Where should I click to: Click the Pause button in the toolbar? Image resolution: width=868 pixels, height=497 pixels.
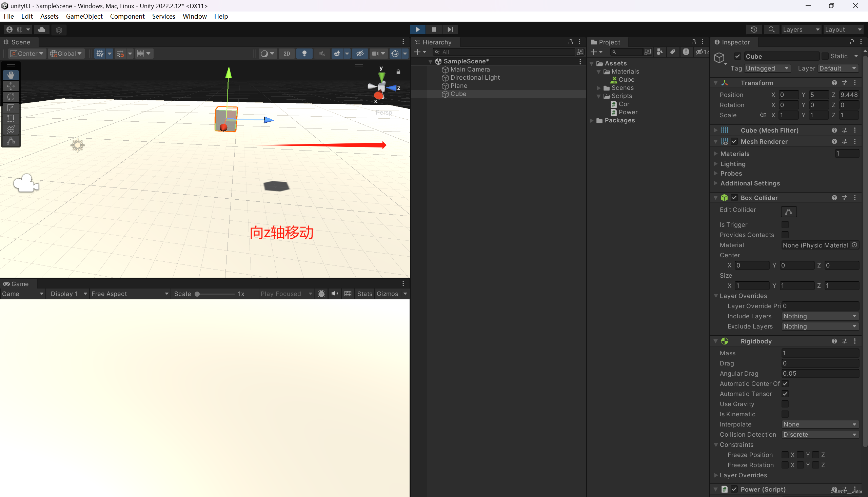tap(433, 29)
